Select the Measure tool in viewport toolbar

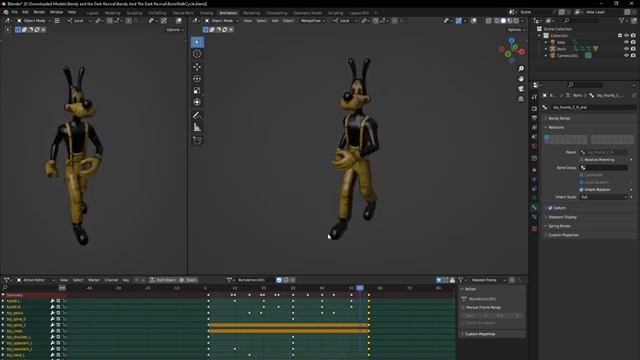(197, 127)
